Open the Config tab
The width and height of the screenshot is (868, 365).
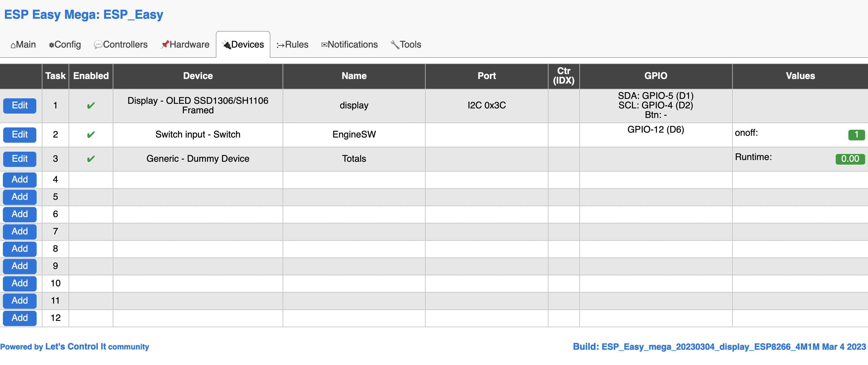click(x=65, y=44)
